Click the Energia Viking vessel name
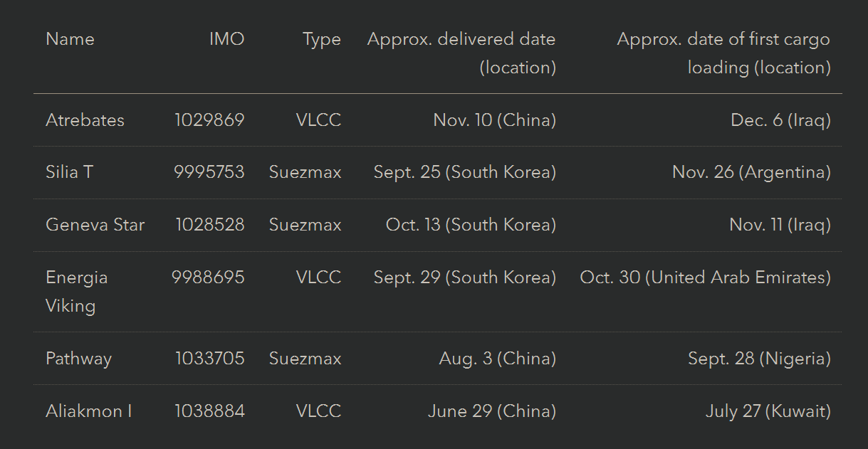868x449 pixels. [76, 291]
